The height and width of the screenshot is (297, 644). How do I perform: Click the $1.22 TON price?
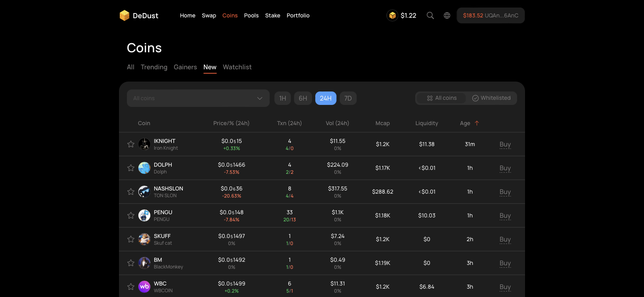click(x=408, y=15)
